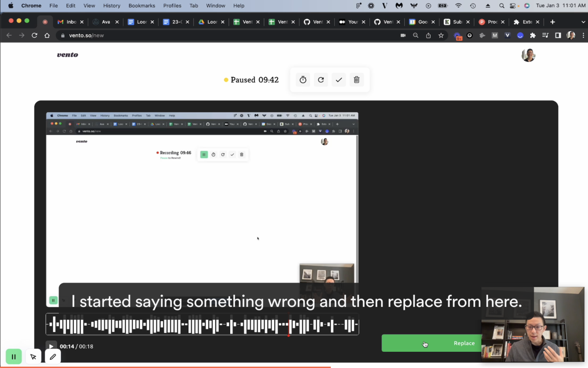Select the pointer tool in bottom toolbar
Viewport: 588px width, 368px height.
tap(33, 356)
